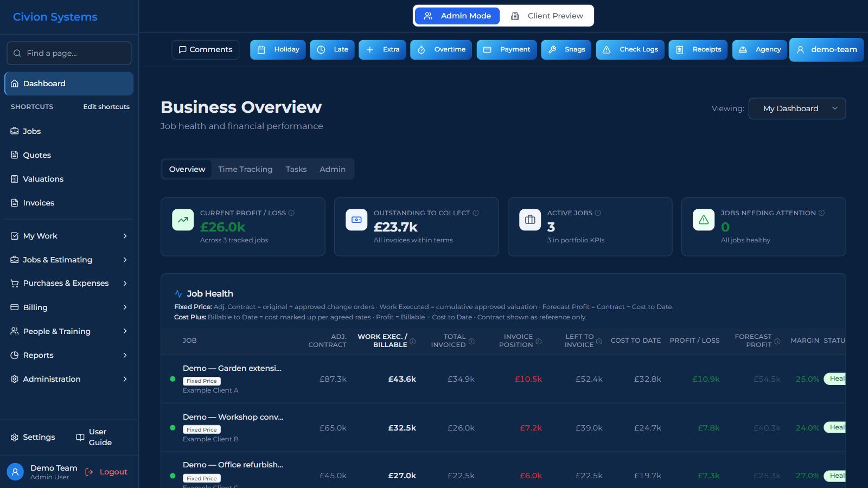Expand Jobs & Estimating in the sidebar
Viewport: 868px width, 488px height.
point(69,260)
